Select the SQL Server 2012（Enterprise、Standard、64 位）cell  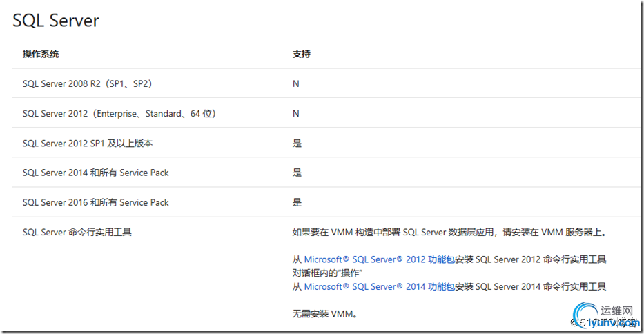coord(119,114)
